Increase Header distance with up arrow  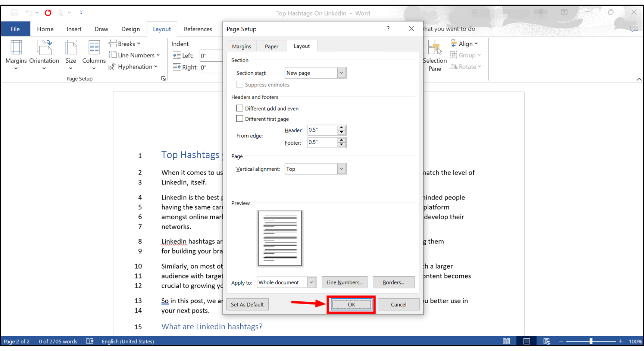pos(341,128)
